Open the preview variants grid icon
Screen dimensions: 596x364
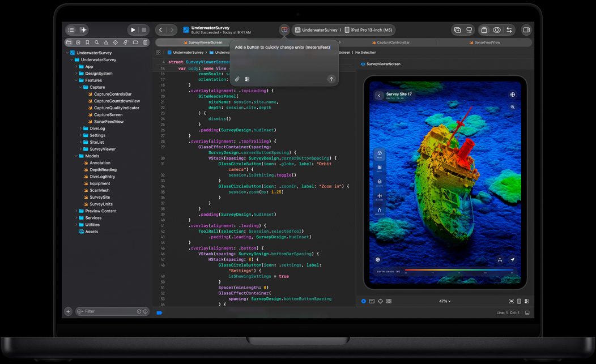point(389,301)
